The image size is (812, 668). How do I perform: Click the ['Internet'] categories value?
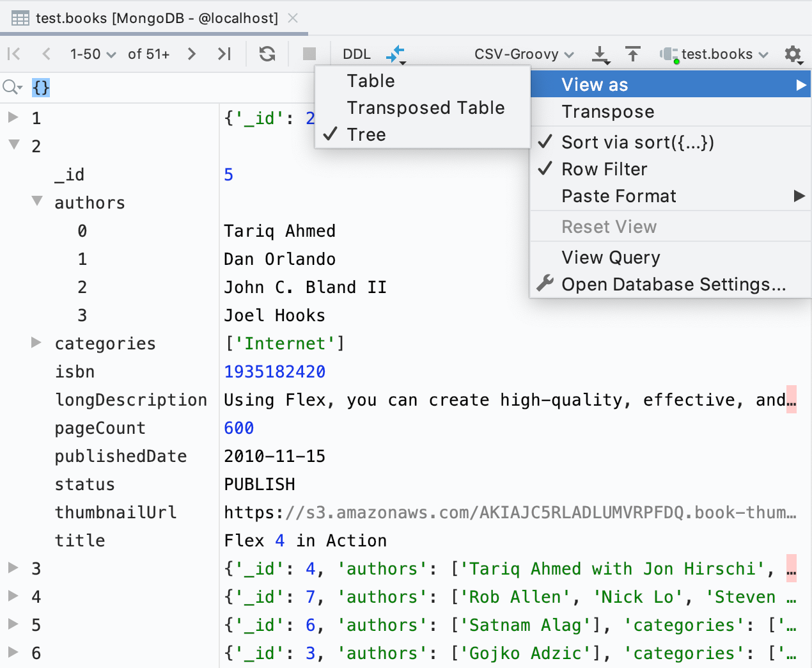[285, 344]
